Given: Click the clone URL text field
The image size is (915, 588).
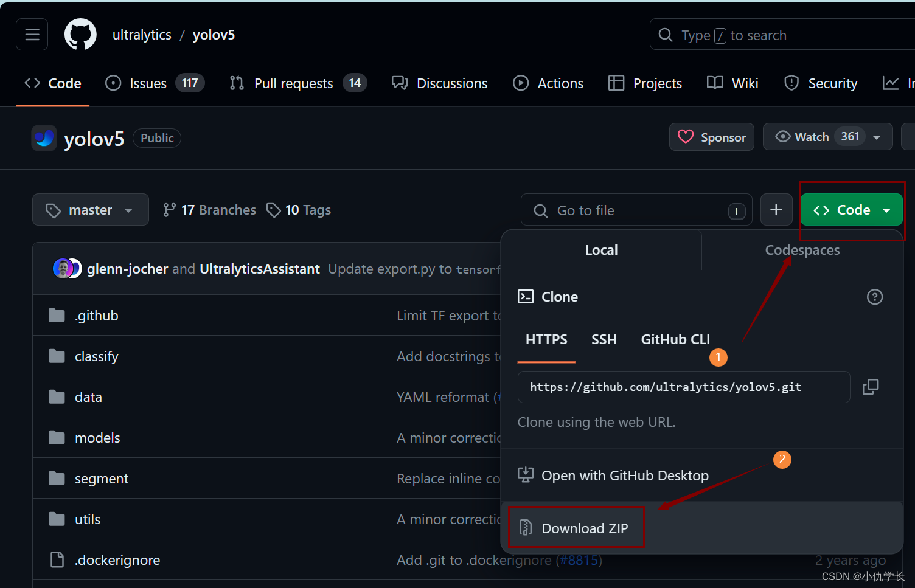Looking at the screenshot, I should coord(684,387).
